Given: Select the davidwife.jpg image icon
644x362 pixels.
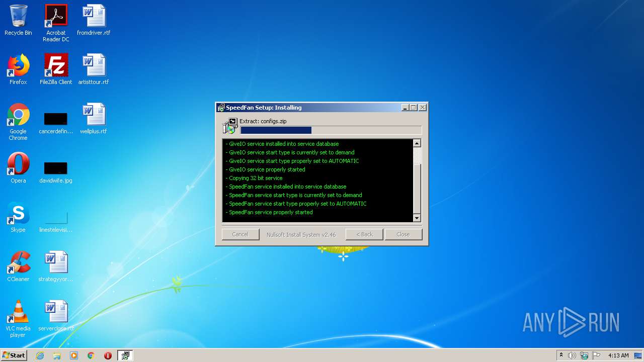Looking at the screenshot, I should (56, 172).
